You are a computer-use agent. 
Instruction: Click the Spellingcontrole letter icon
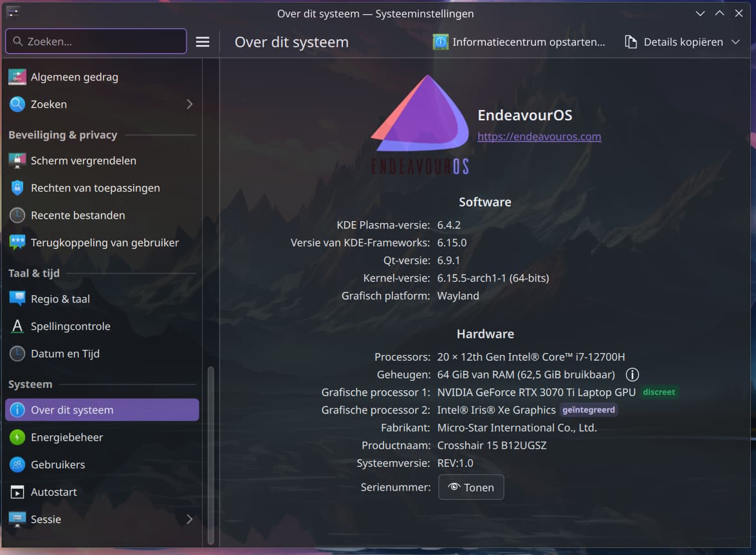17,326
